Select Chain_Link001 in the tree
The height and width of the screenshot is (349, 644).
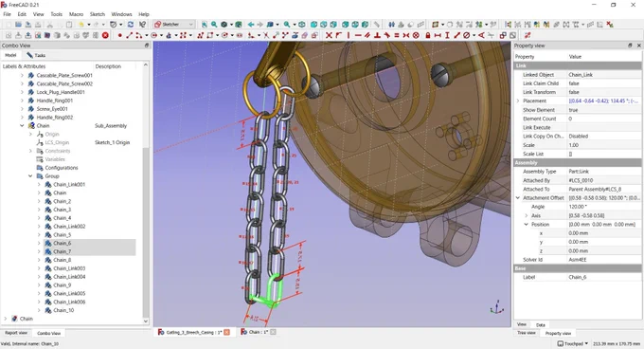click(x=69, y=185)
